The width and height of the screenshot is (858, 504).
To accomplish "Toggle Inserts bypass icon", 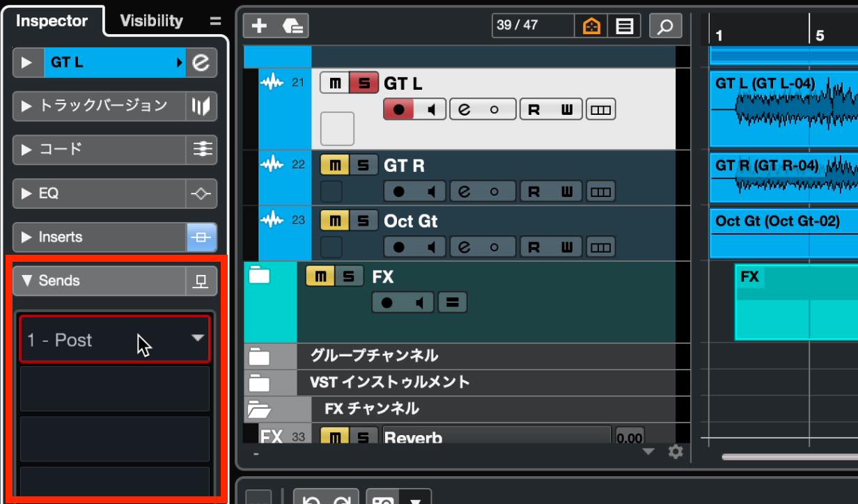I will [x=201, y=237].
